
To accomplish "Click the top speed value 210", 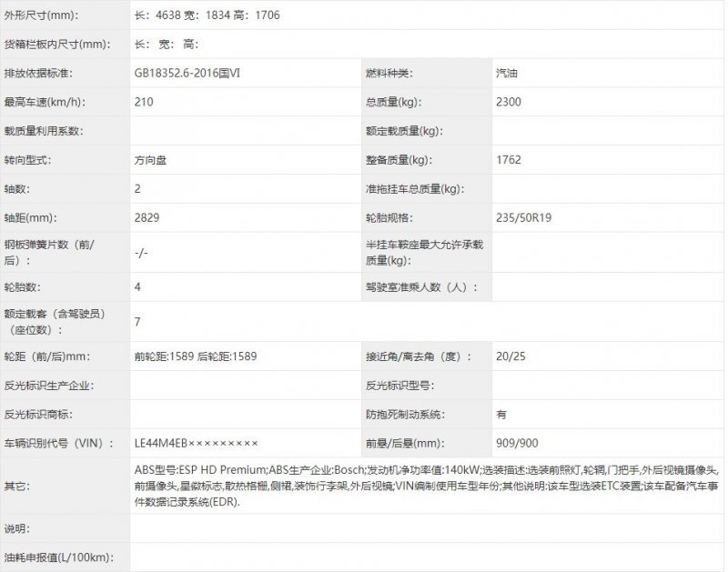I will click(x=143, y=102).
